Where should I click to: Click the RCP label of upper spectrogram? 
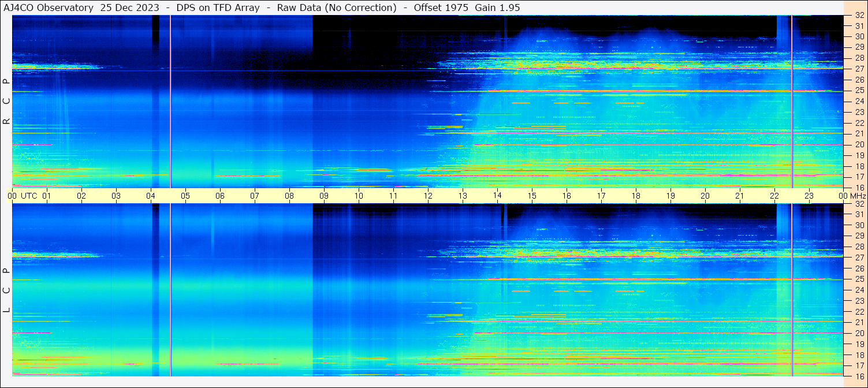6,101
